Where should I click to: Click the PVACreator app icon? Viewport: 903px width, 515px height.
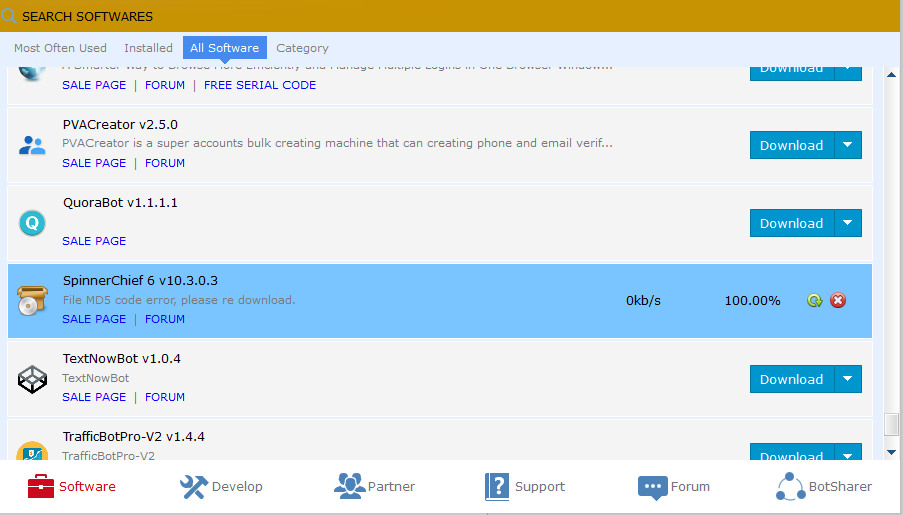[x=32, y=145]
